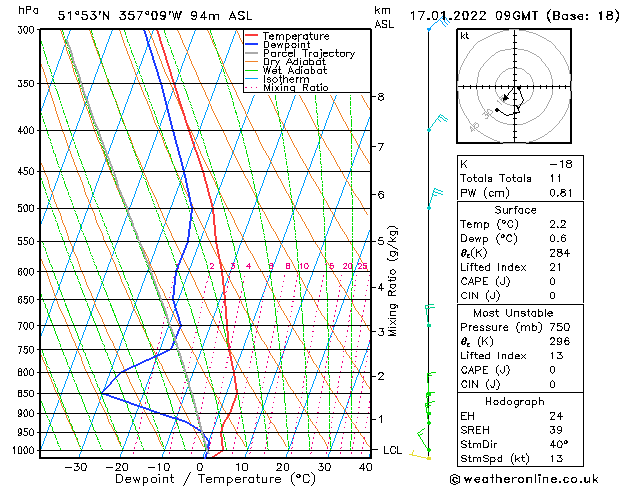This screenshot has width=629, height=486.
Task: Click the blue Dewpoint legend line
Action: coord(252,44)
